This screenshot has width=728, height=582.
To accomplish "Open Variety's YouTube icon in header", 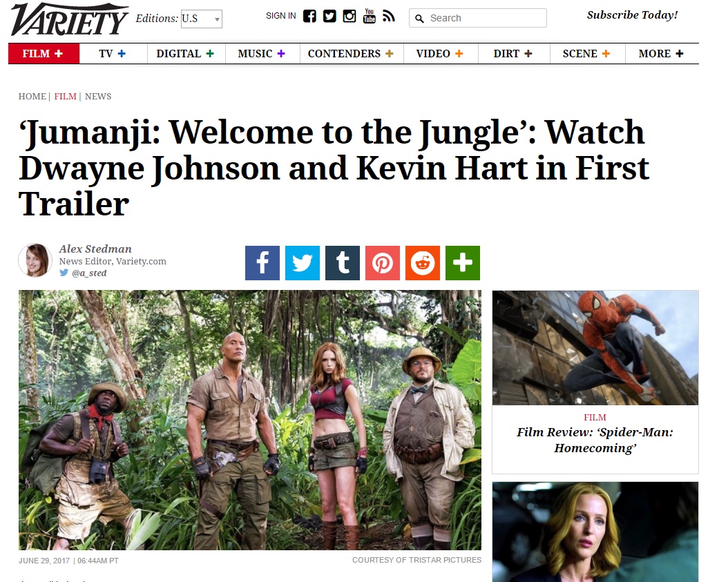I will click(369, 16).
